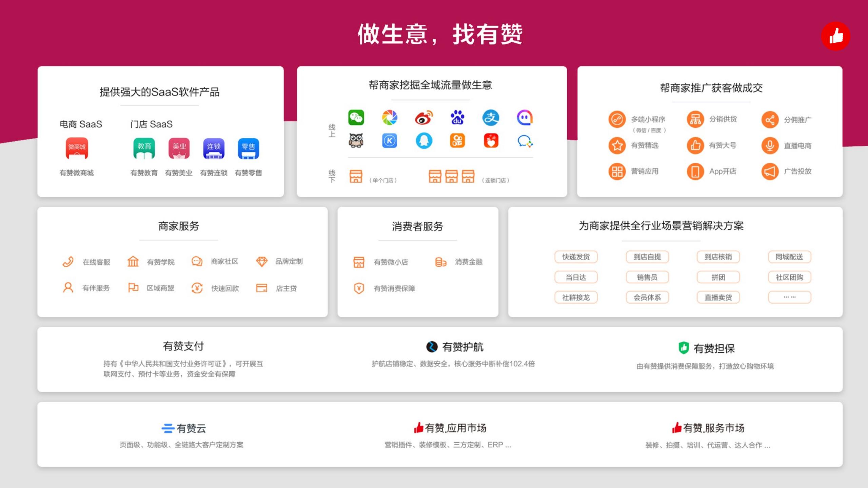Select the 有赞零售 app icon
Viewport: 868px width, 488px height.
pos(248,148)
